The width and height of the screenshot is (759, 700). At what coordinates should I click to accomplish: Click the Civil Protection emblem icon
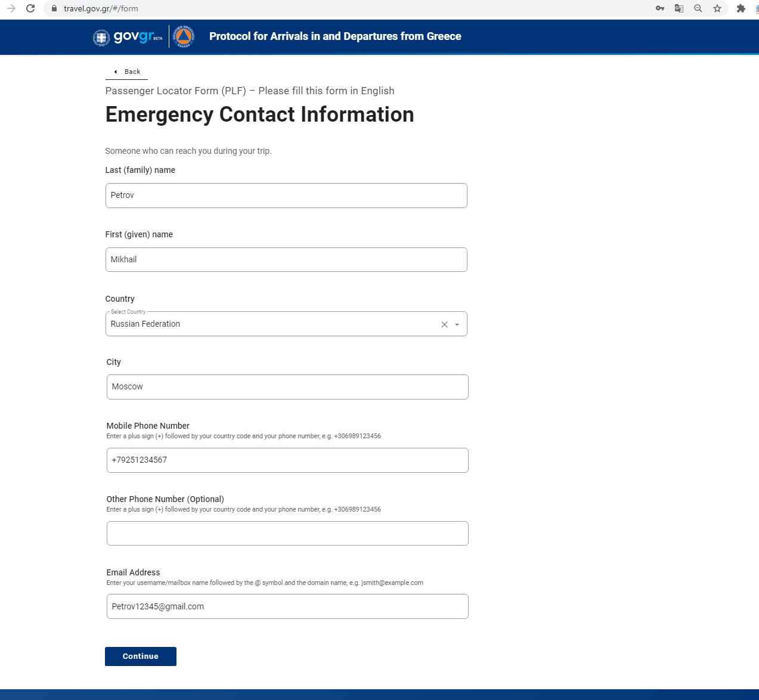[x=184, y=37]
